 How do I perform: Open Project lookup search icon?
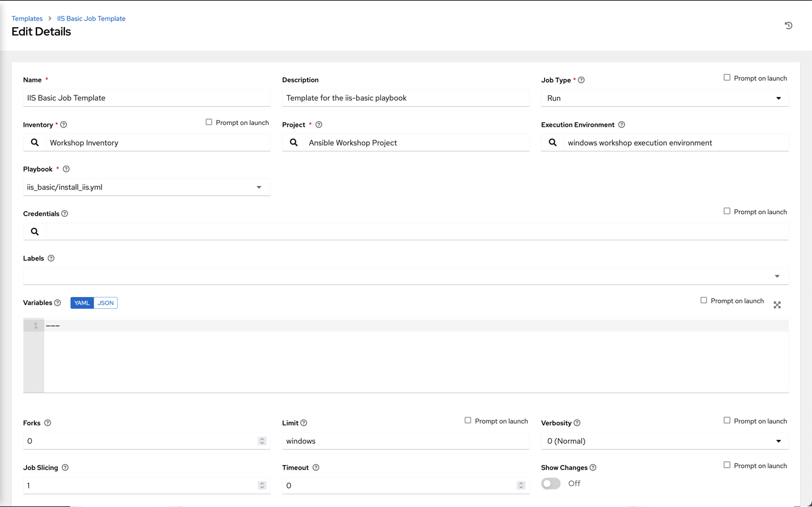[294, 142]
